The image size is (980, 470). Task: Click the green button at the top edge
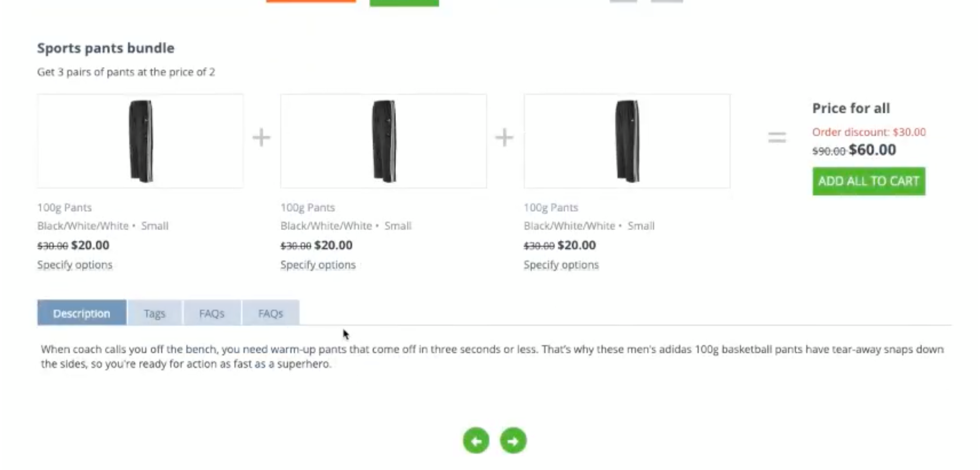(x=404, y=2)
